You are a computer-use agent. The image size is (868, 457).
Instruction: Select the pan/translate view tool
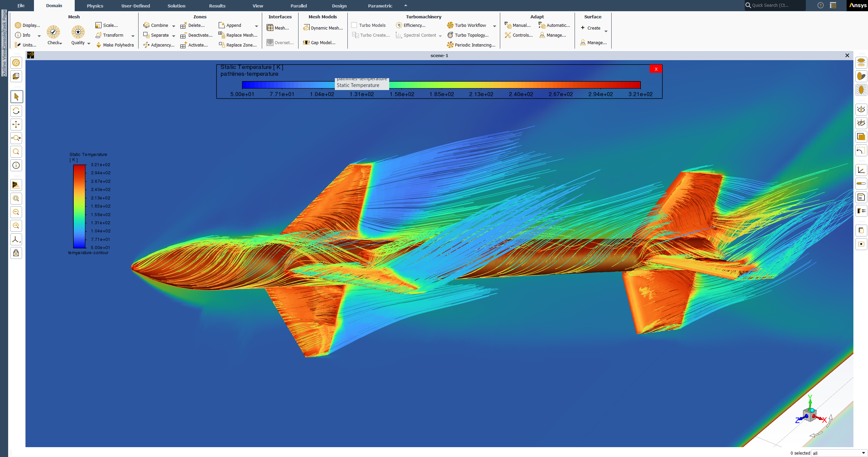pos(16,124)
